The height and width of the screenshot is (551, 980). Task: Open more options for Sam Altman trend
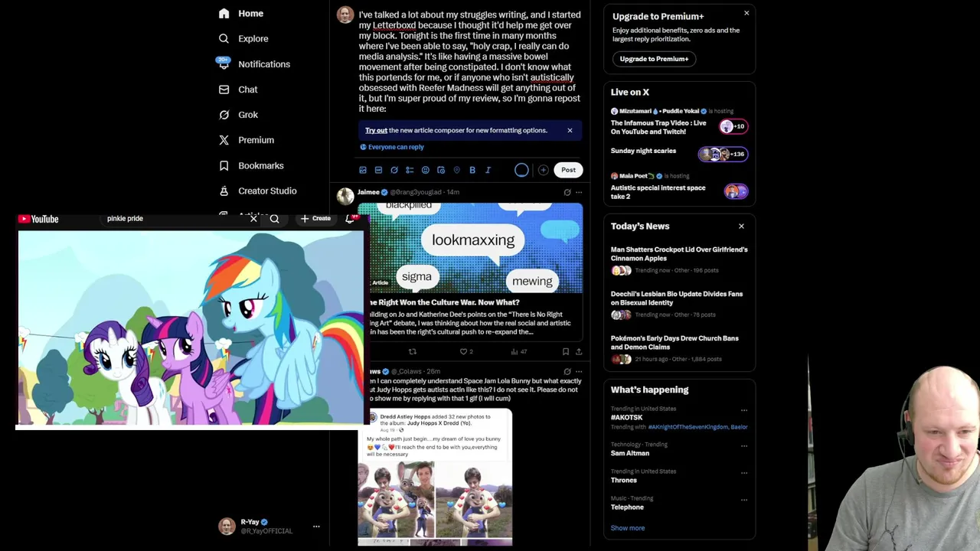(743, 445)
